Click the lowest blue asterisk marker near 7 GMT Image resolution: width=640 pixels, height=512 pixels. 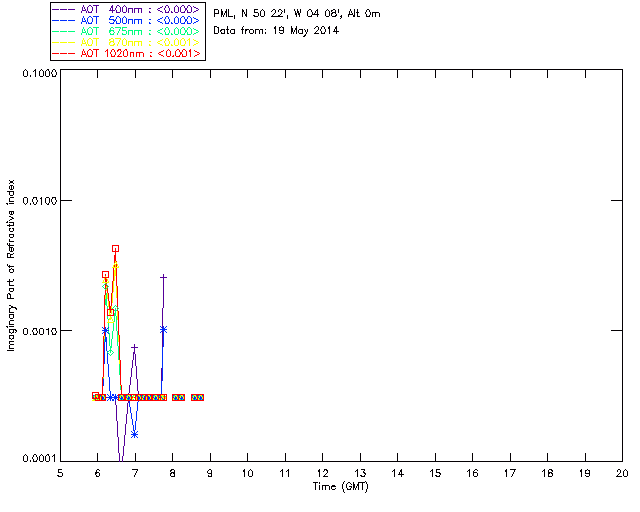pos(135,434)
